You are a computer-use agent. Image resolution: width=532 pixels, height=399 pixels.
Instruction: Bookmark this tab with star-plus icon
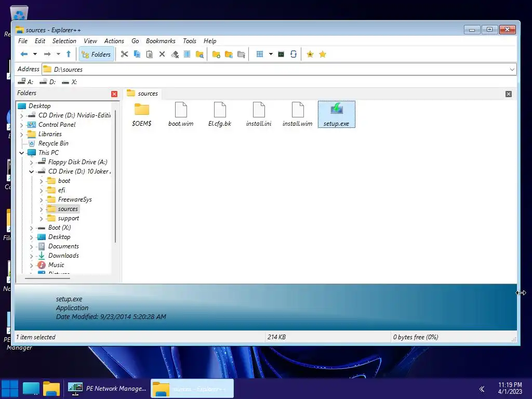pyautogui.click(x=310, y=54)
